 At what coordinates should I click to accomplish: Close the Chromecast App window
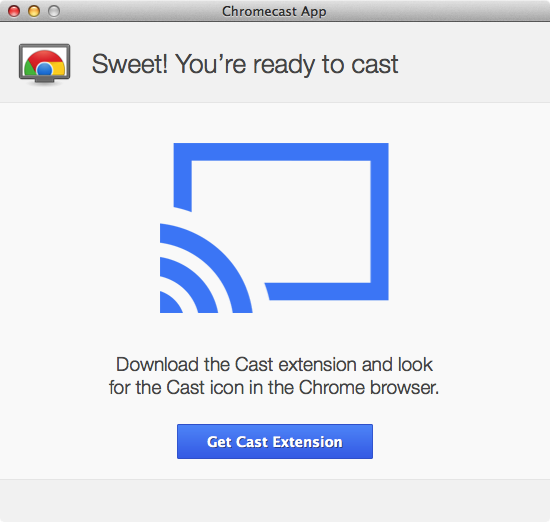(x=14, y=11)
